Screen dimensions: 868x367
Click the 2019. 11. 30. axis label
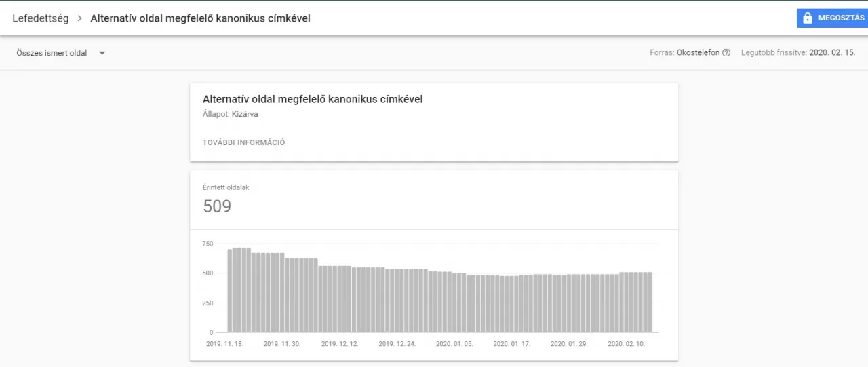pyautogui.click(x=282, y=344)
